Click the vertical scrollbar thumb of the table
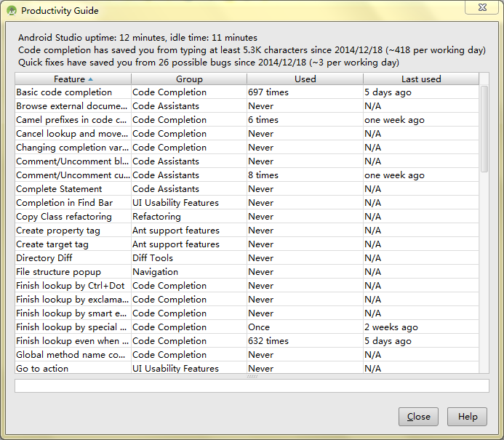This screenshot has width=504, height=440. click(x=484, y=129)
